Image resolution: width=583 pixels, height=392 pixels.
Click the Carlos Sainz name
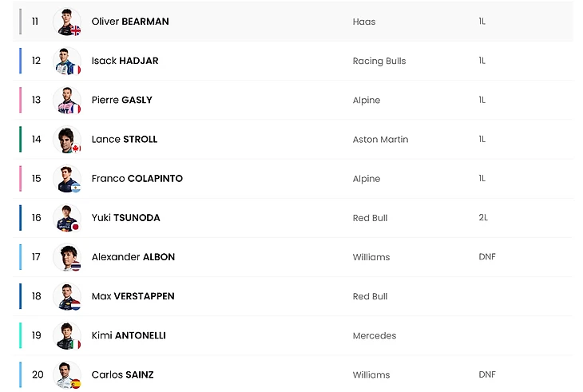122,374
